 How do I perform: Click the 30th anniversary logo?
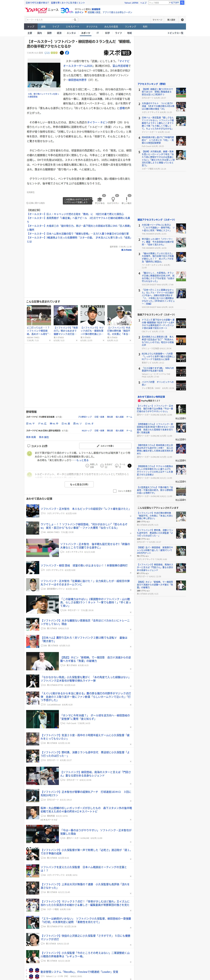pyautogui.click(x=67, y=10)
